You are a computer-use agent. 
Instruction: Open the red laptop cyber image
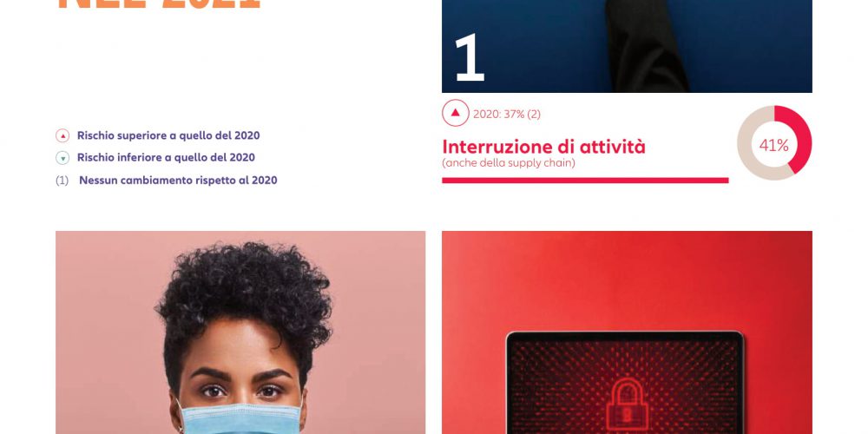[627, 332]
